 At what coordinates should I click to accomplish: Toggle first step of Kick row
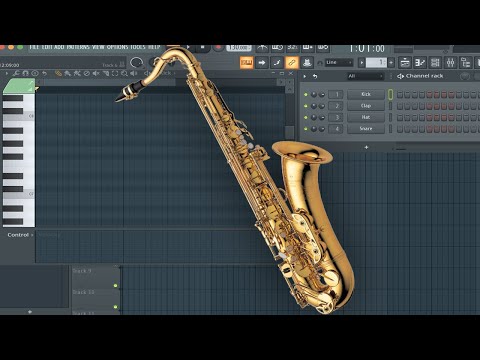pos(399,95)
